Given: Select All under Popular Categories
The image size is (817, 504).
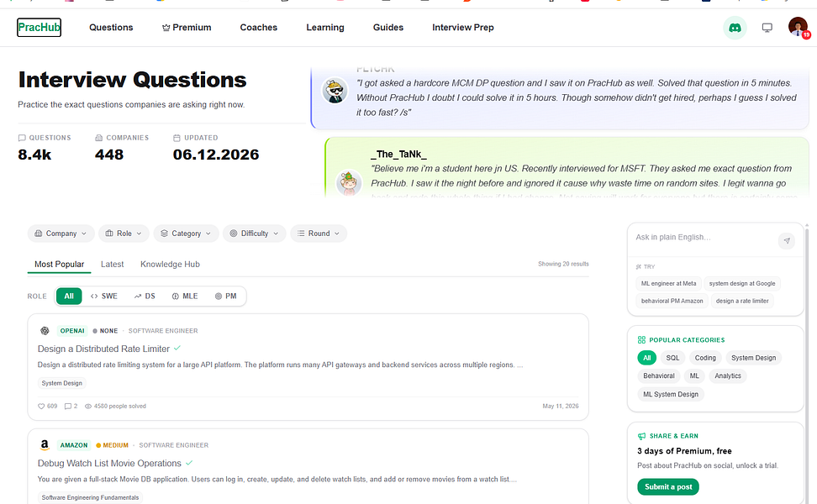Looking at the screenshot, I should pos(646,358).
